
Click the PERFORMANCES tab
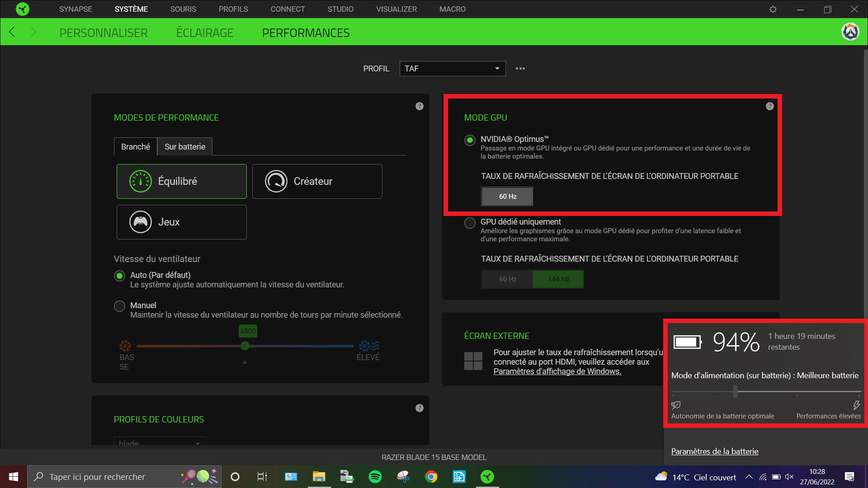[306, 33]
